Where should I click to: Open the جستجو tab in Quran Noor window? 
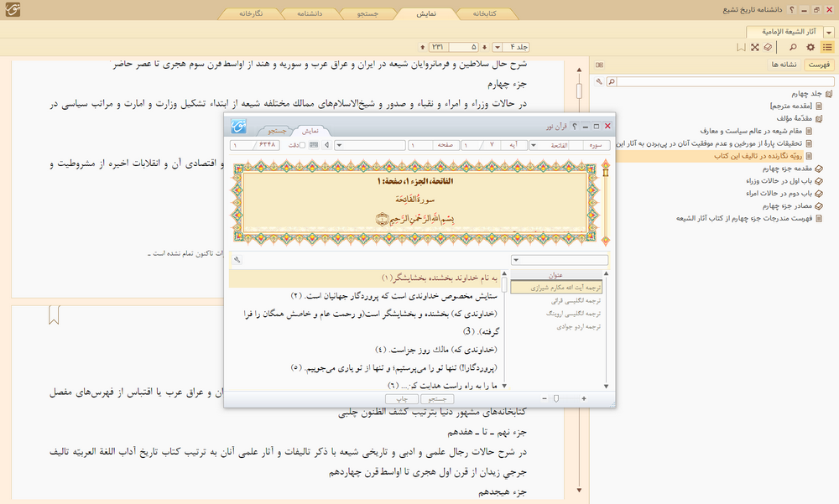277,131
